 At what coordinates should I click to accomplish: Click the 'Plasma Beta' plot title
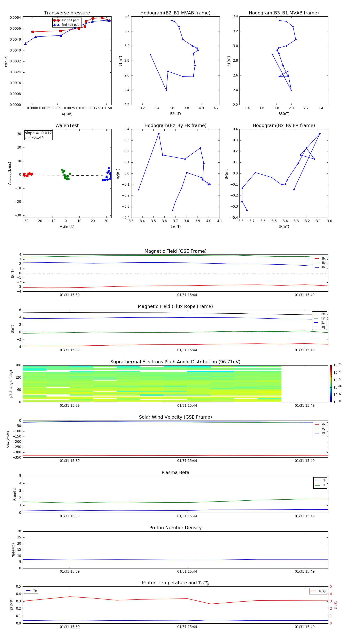175,472
